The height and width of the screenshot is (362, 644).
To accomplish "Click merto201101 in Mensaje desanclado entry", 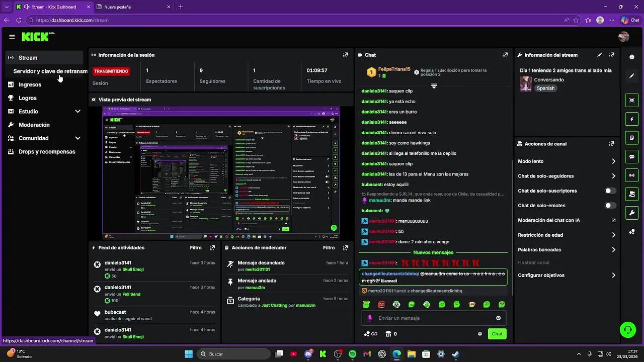I will [x=258, y=269].
